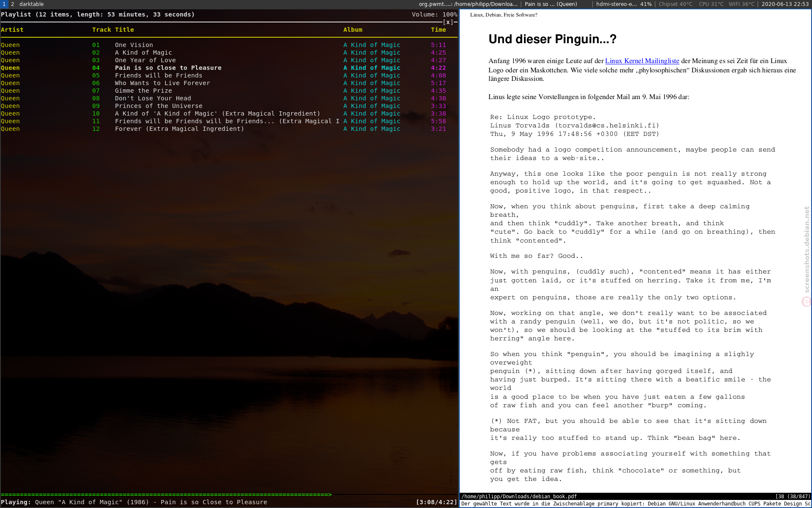Click the Playing status line text
Image resolution: width=812 pixels, height=508 pixels.
134,502
